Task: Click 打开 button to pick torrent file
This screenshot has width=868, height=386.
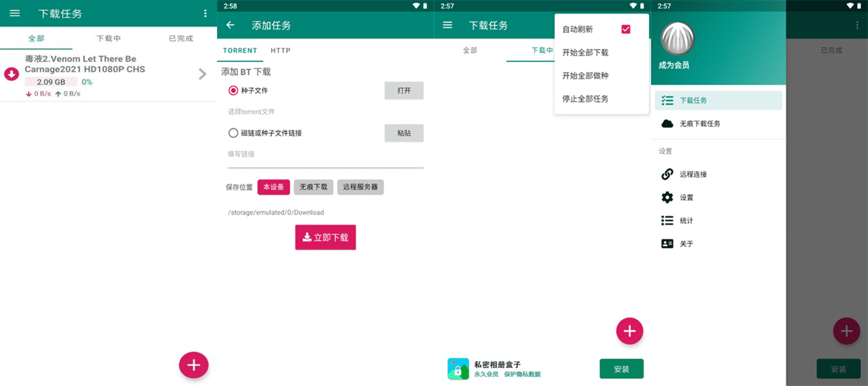Action: 404,90
